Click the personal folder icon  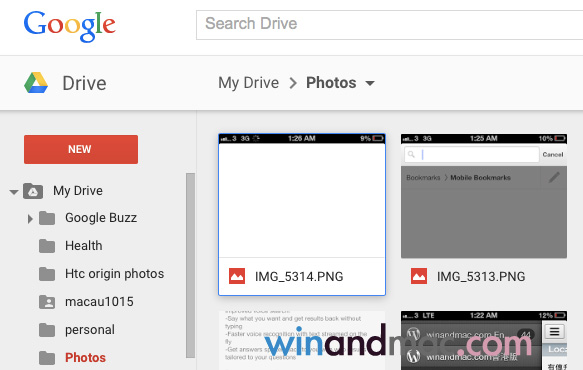click(47, 330)
